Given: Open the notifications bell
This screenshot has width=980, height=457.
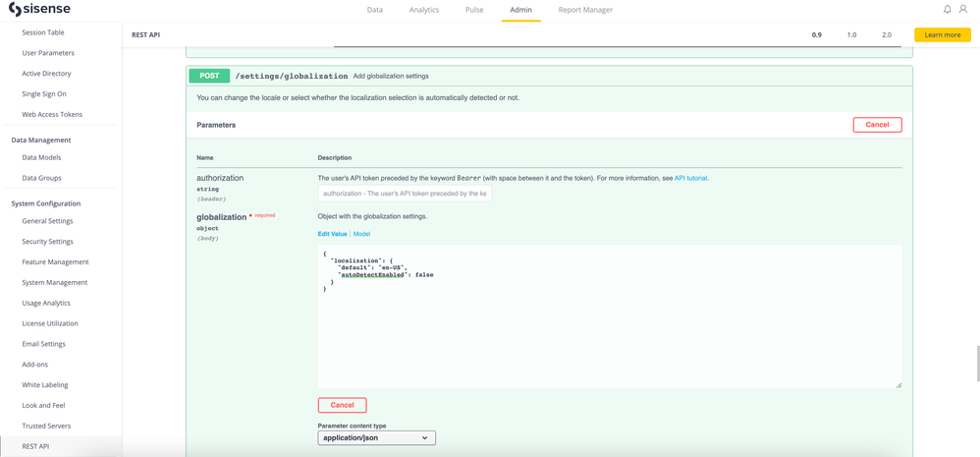Looking at the screenshot, I should [x=947, y=10].
